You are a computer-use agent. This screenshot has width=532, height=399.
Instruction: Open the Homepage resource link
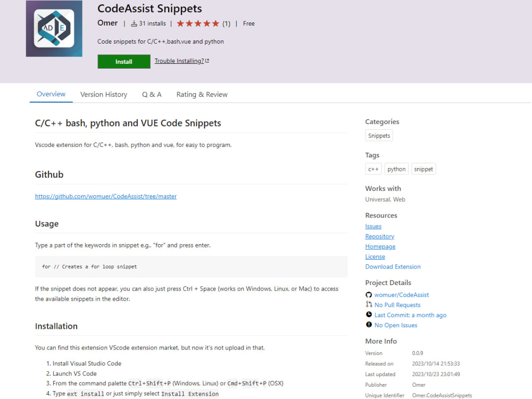pyautogui.click(x=380, y=246)
